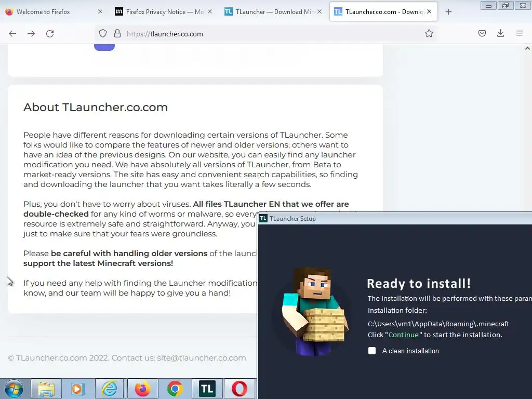Bookmark this page with the star icon

(429, 33)
